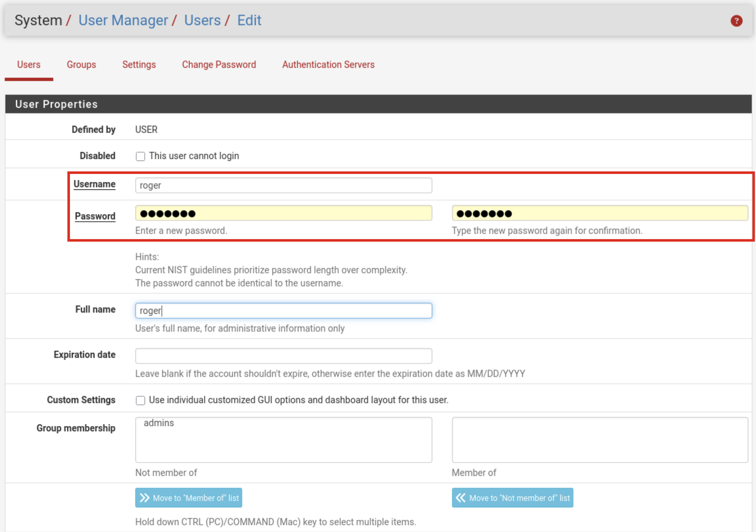Image resolution: width=756 pixels, height=532 pixels.
Task: Navigate to User Manager via breadcrumb link
Action: pos(123,20)
